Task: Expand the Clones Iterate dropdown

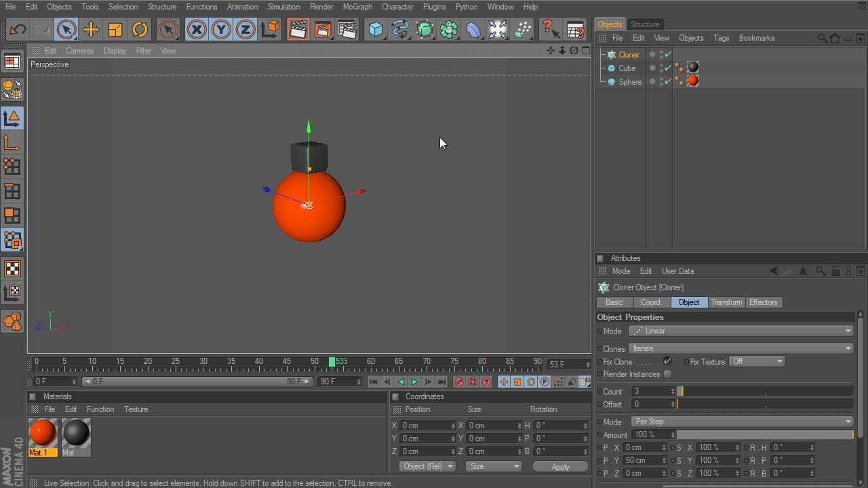Action: click(741, 348)
